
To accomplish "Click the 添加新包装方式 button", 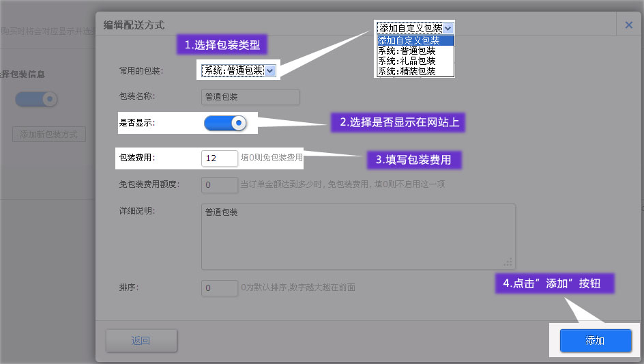I will (x=49, y=134).
